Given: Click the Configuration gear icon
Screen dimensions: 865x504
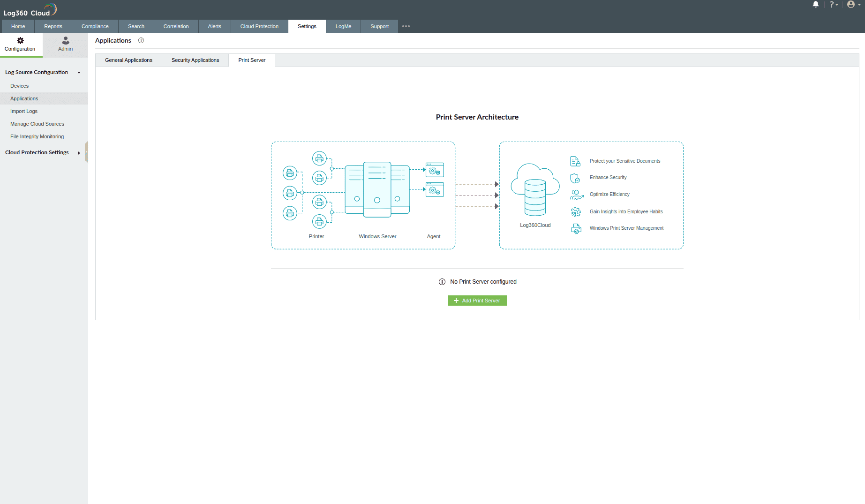Looking at the screenshot, I should pos(20,41).
